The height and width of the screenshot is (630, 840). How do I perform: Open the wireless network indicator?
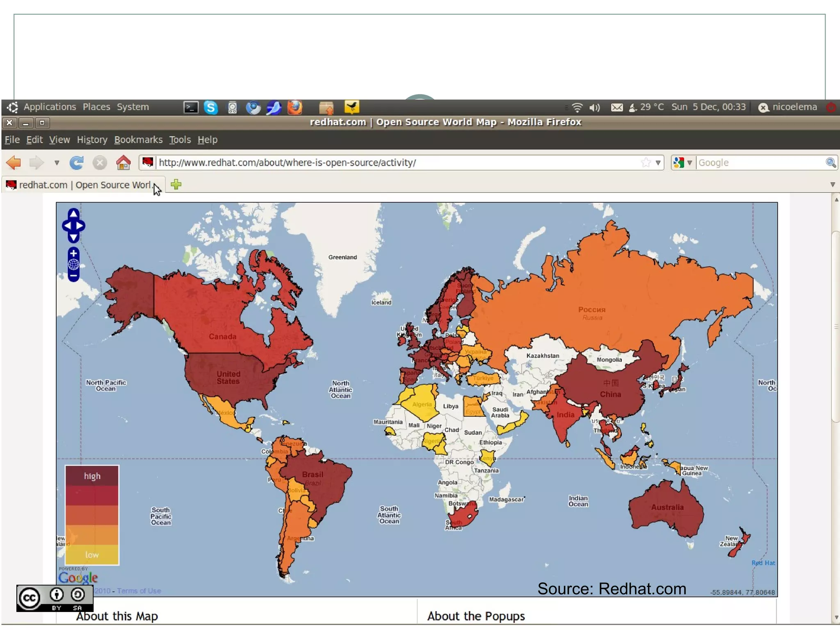(x=577, y=107)
